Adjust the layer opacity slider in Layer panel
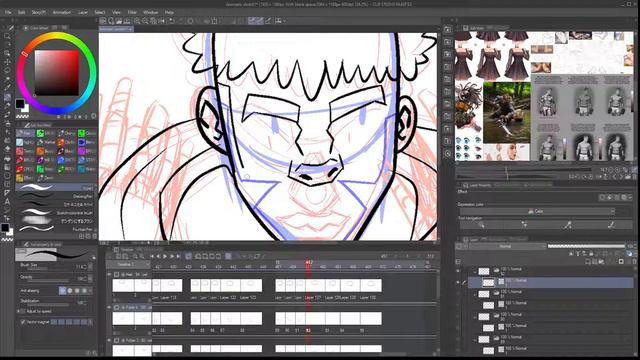640x360 pixels. (x=586, y=246)
